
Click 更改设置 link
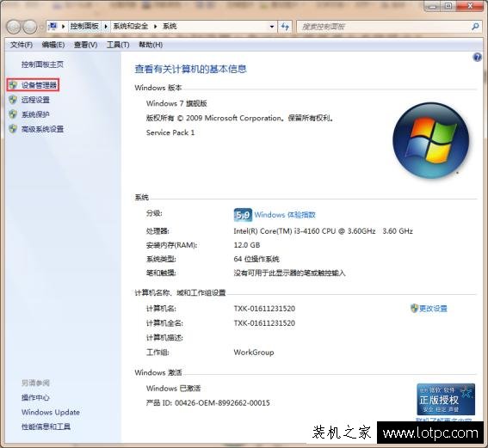point(433,309)
